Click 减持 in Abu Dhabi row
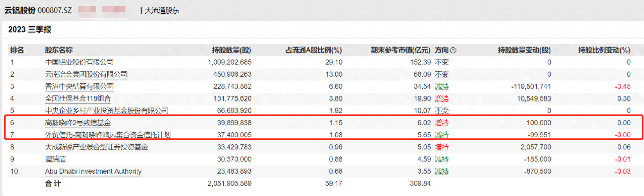 pyautogui.click(x=442, y=171)
